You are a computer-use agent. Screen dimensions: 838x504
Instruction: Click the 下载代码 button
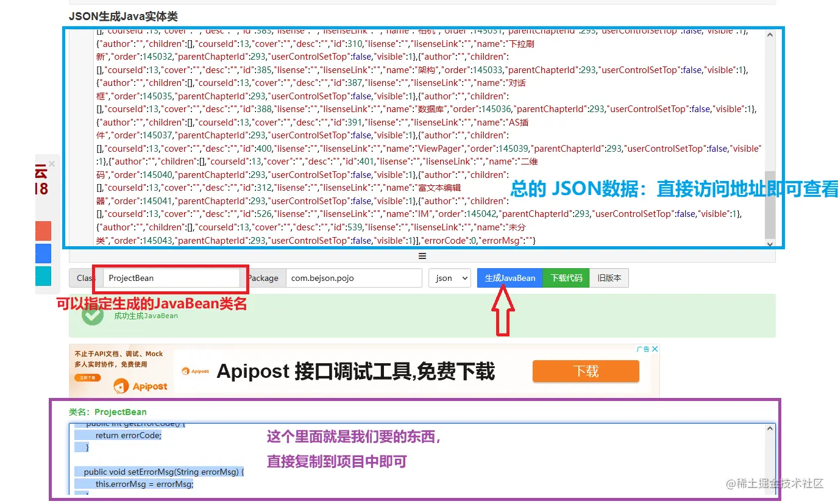tap(566, 278)
